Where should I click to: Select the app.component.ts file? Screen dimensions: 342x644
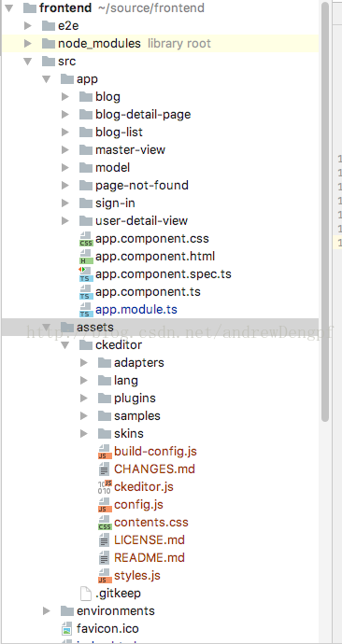[148, 292]
